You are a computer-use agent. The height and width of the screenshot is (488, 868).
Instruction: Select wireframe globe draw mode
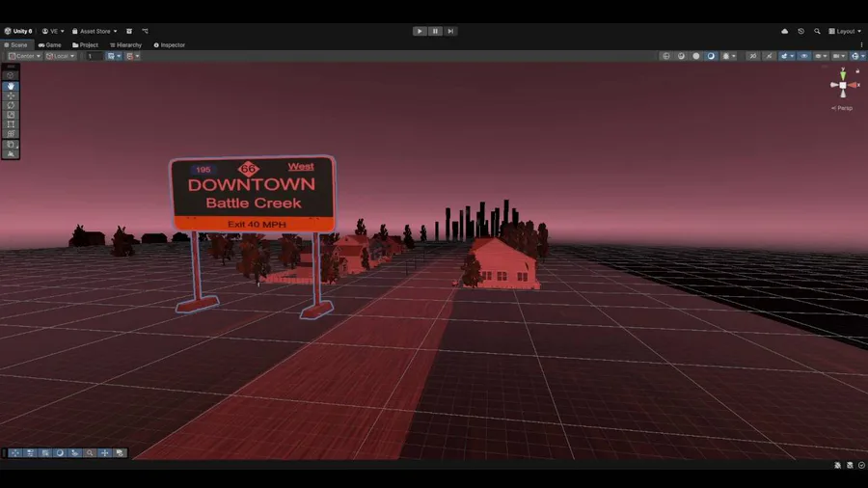[x=665, y=56]
